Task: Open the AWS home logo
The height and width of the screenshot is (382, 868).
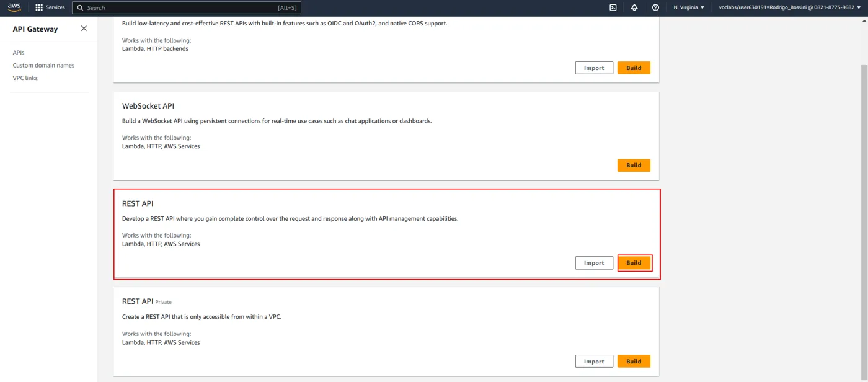Action: tap(14, 7)
